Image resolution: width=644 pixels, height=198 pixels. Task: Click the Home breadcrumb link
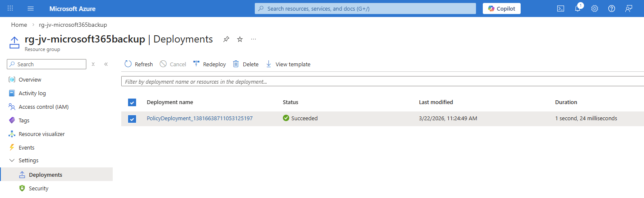coord(19,25)
